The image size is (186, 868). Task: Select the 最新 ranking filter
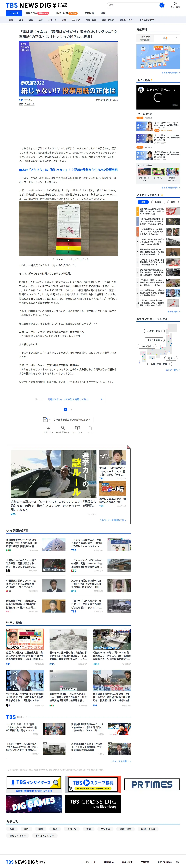[x=143, y=202]
